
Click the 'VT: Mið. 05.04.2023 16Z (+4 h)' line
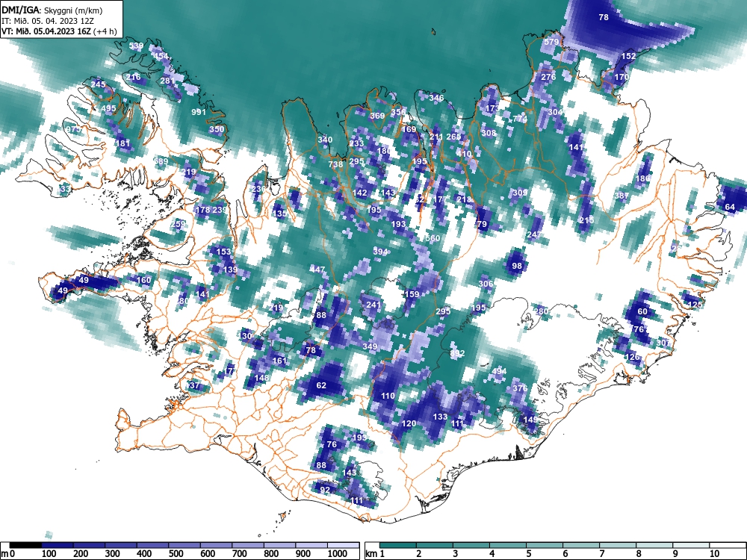pos(59,32)
